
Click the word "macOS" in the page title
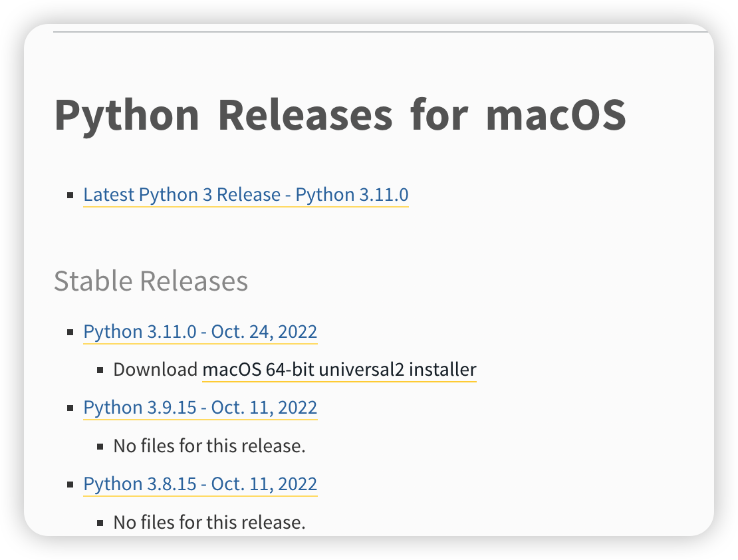556,114
